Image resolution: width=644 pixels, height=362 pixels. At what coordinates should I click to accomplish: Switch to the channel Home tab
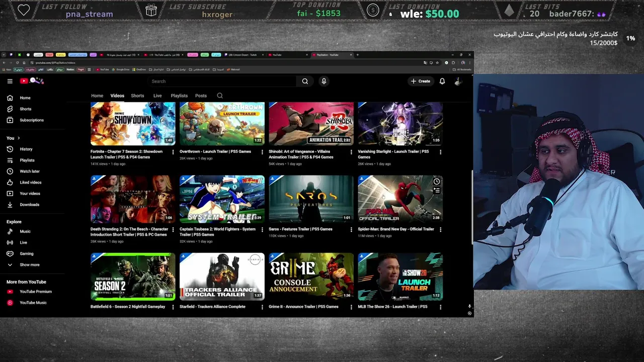pos(97,96)
